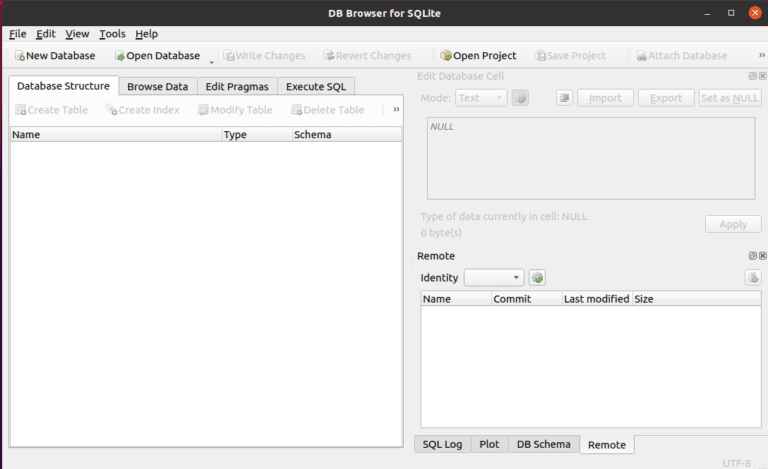Switch to the Database Structure tab
This screenshot has width=768, height=469.
click(x=63, y=86)
